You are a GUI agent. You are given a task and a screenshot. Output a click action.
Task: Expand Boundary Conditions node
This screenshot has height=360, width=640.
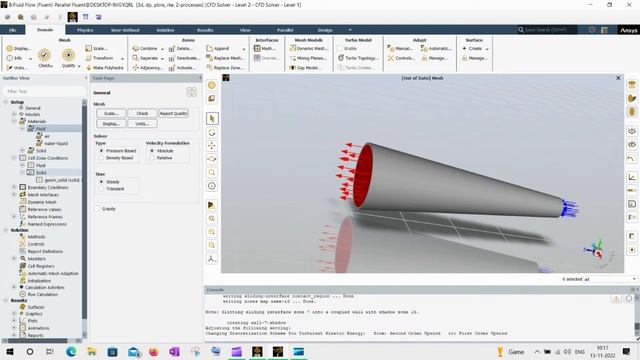tap(14, 187)
